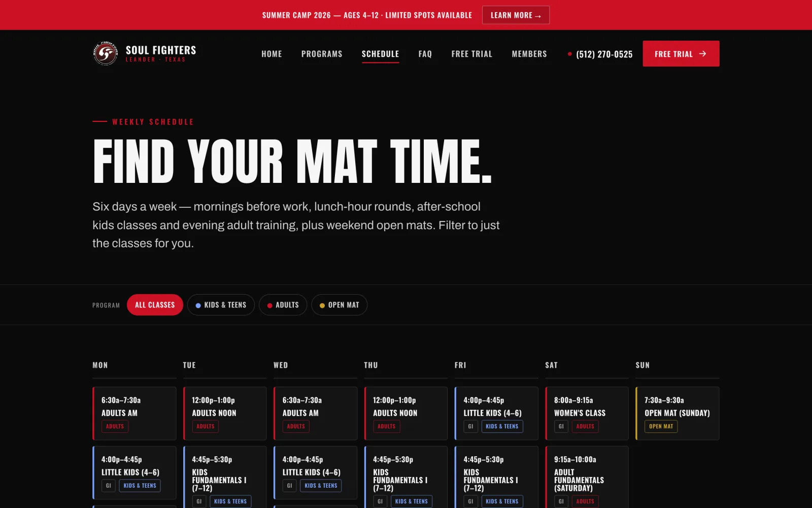Select the All Classes filter
The height and width of the screenshot is (508, 812).
click(x=155, y=305)
